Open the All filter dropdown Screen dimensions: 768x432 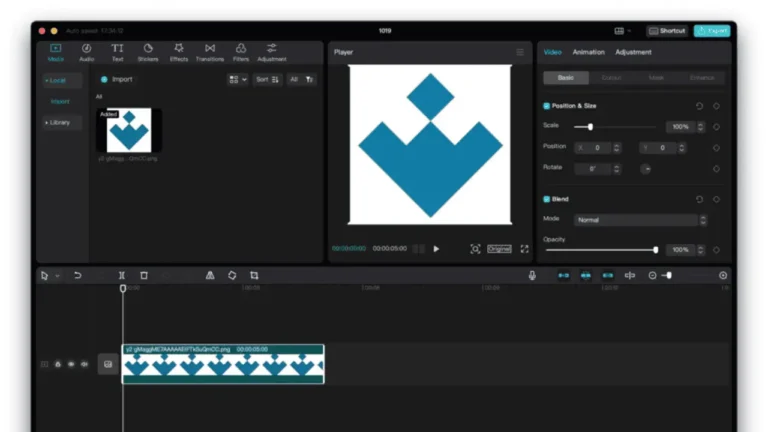301,79
